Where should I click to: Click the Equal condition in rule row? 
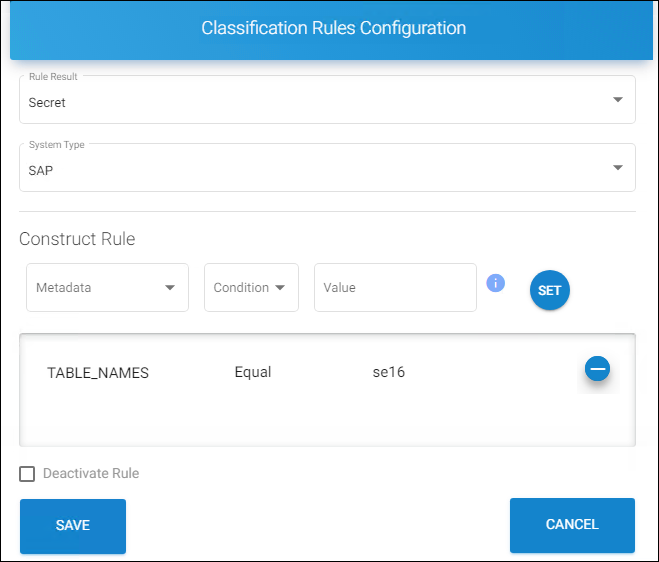coord(253,373)
